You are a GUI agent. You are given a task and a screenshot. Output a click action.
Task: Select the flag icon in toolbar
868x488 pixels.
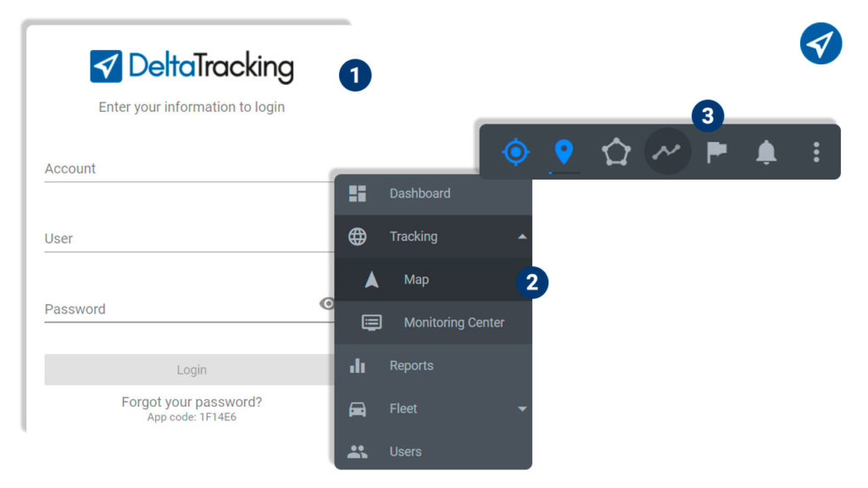click(x=717, y=152)
